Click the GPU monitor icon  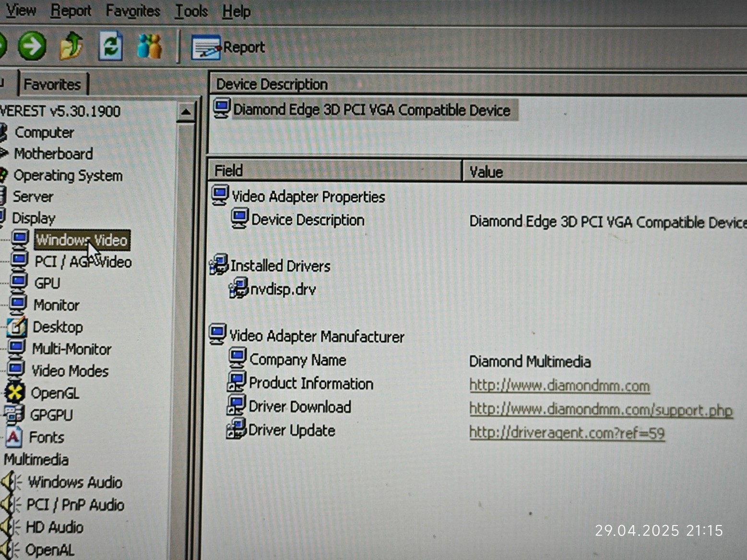[18, 282]
